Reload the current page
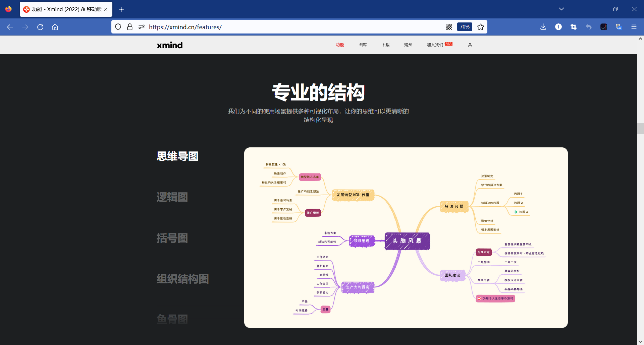Image resolution: width=644 pixels, height=345 pixels. tap(40, 27)
